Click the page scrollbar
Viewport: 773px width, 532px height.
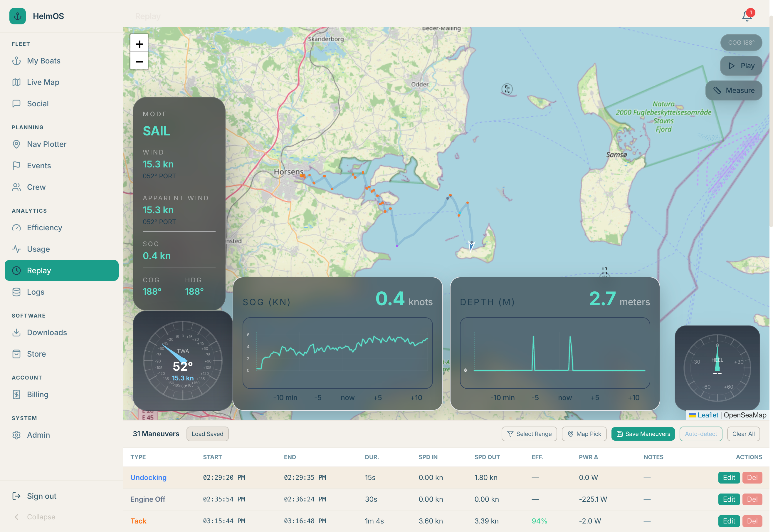(771, 122)
